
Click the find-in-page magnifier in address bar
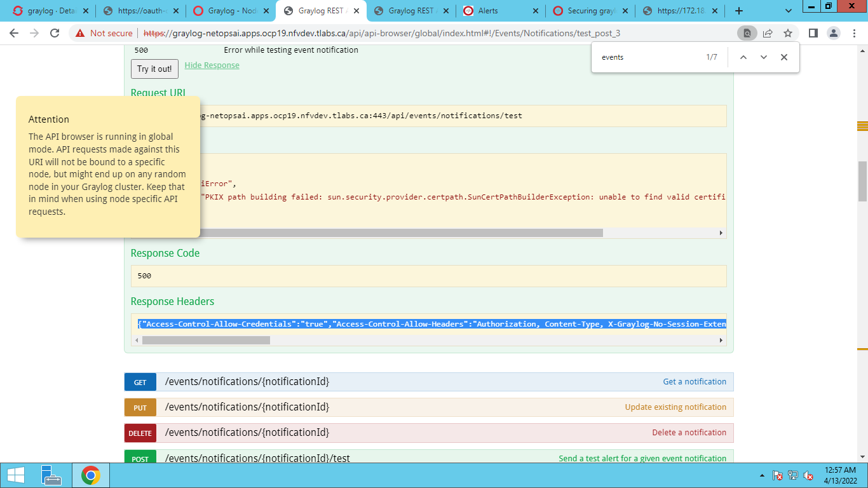[x=747, y=33]
